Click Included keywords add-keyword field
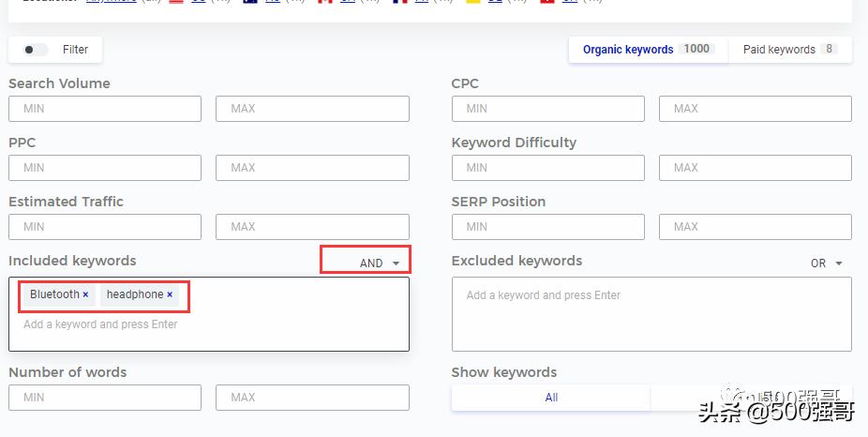 tap(208, 324)
